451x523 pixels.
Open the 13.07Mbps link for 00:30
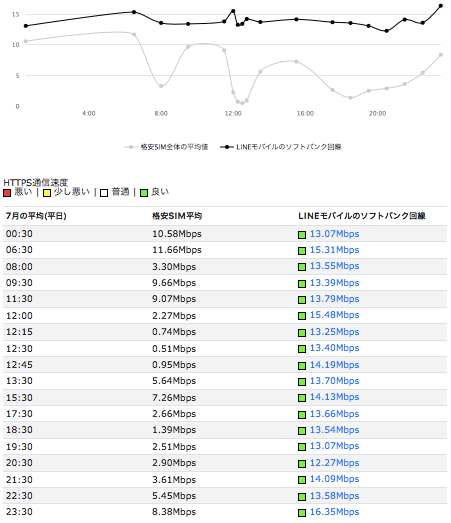[x=334, y=234]
